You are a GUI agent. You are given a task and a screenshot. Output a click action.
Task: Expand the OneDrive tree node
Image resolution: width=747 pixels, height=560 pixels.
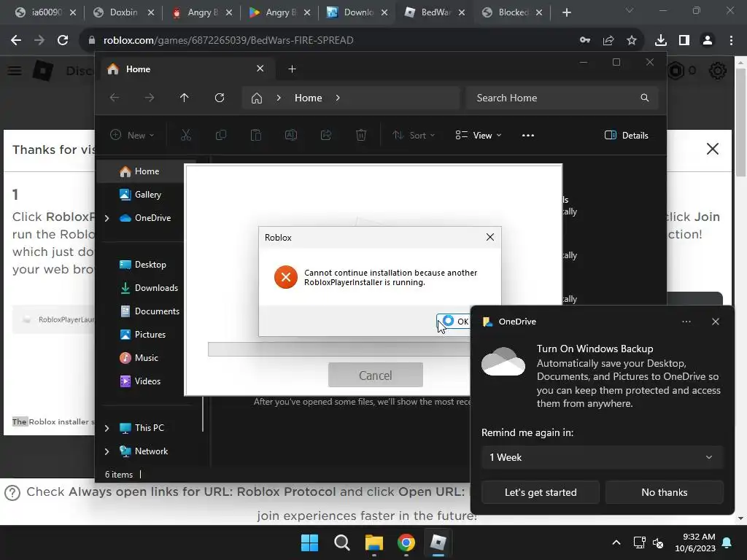[x=107, y=217]
